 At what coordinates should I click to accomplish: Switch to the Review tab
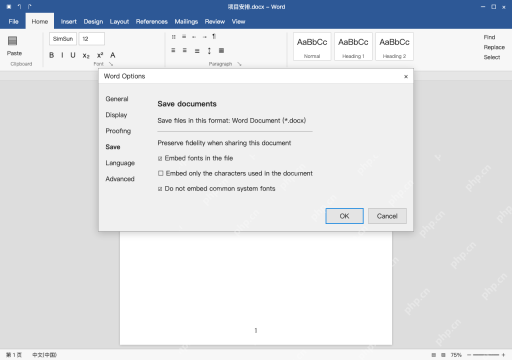[215, 22]
